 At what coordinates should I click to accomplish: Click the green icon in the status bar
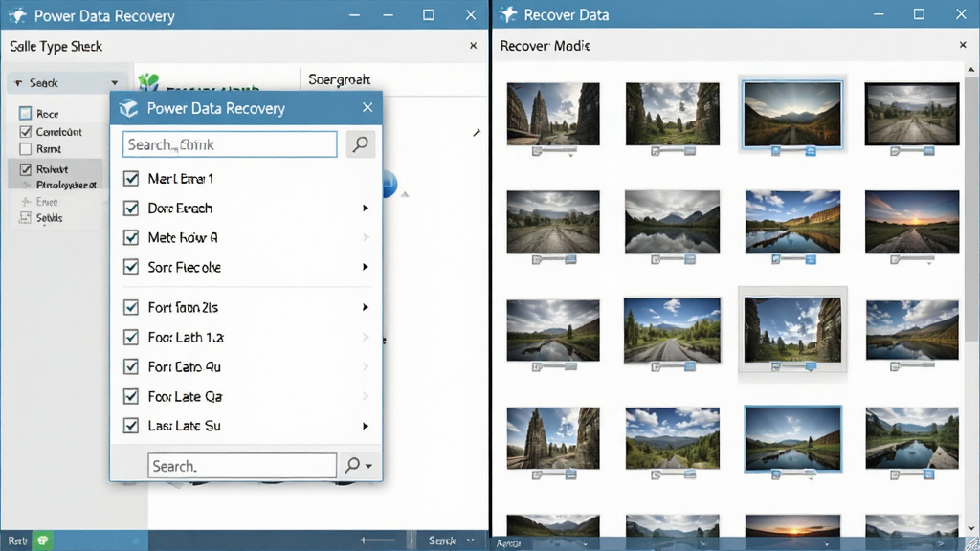pos(42,540)
